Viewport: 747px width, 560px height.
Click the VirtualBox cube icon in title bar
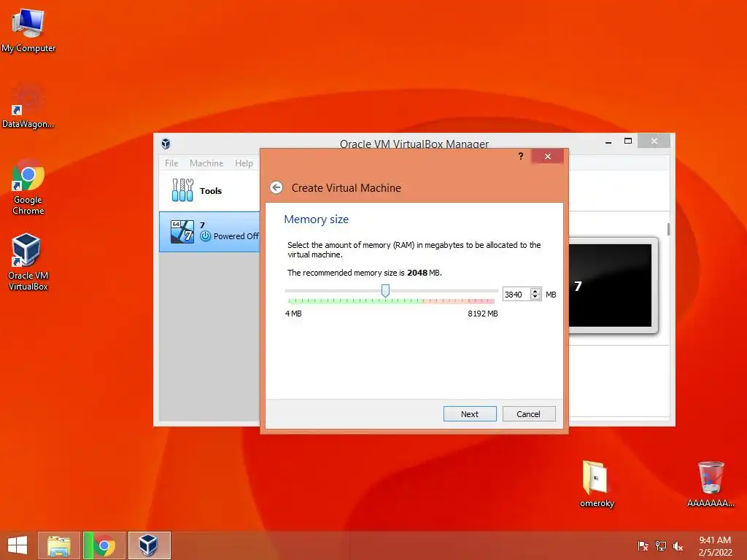coord(166,144)
